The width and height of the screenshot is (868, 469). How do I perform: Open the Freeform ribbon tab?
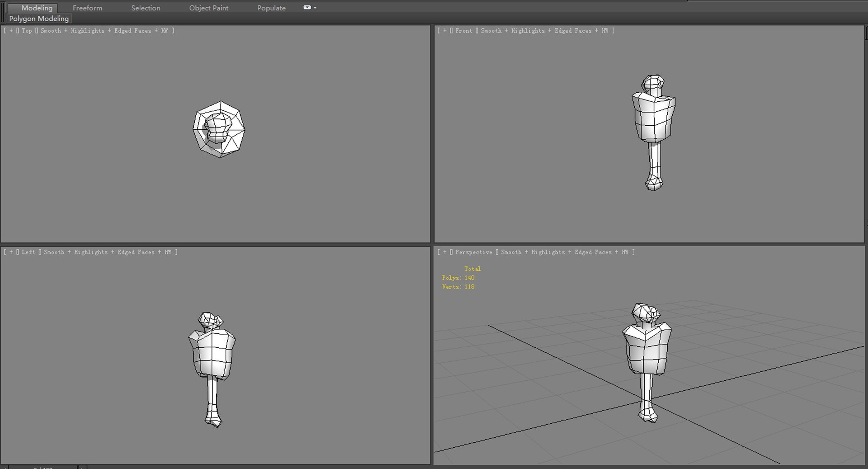click(x=87, y=8)
